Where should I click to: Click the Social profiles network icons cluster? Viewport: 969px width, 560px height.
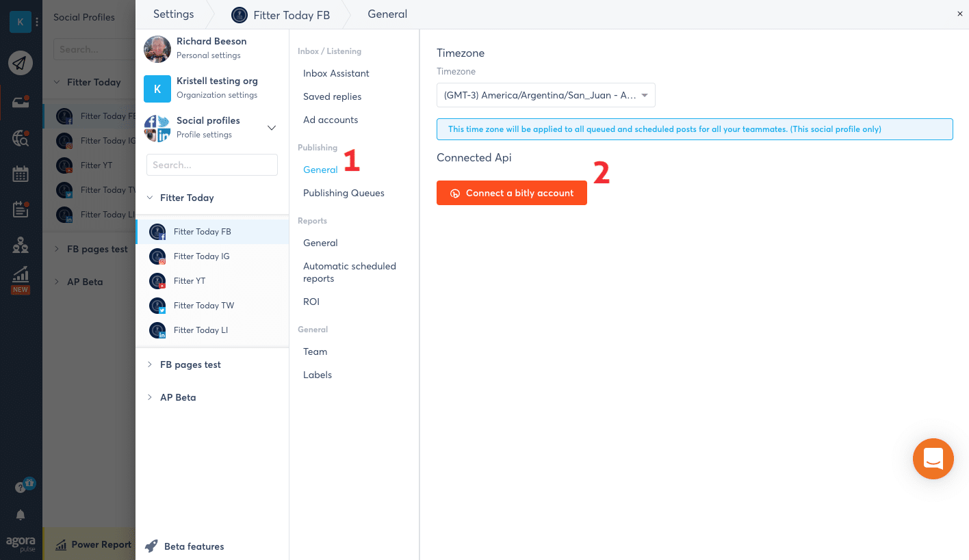[157, 128]
